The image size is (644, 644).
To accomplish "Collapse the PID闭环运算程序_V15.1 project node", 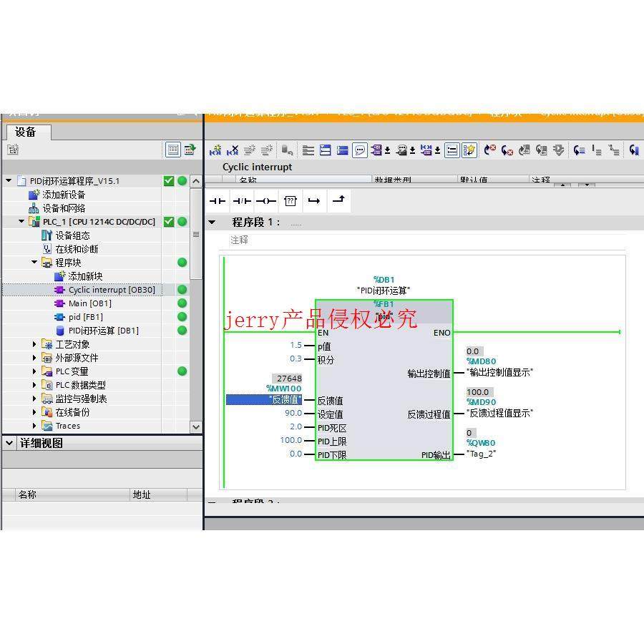I will tap(9, 181).
